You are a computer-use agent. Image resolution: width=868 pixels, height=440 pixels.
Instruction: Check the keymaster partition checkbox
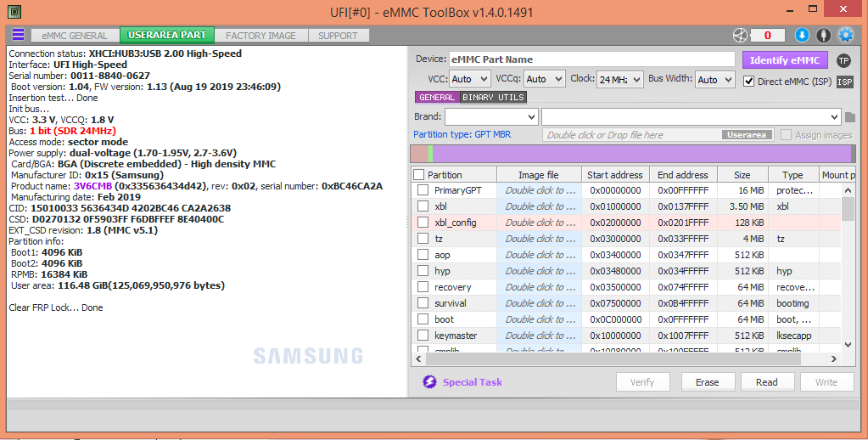[423, 336]
